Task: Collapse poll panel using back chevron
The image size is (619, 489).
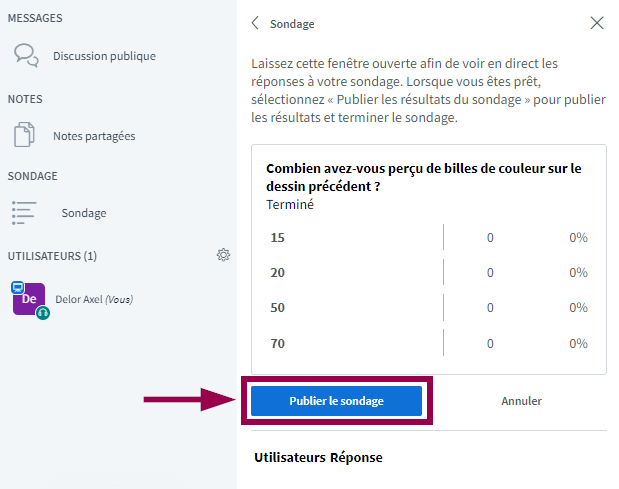Action: pyautogui.click(x=256, y=23)
